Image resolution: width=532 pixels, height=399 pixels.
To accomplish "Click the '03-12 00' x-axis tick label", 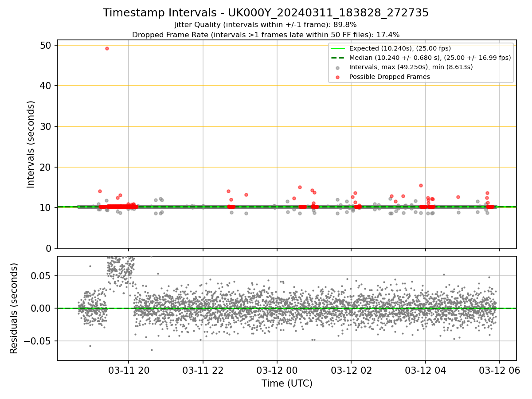I will pyautogui.click(x=277, y=370).
